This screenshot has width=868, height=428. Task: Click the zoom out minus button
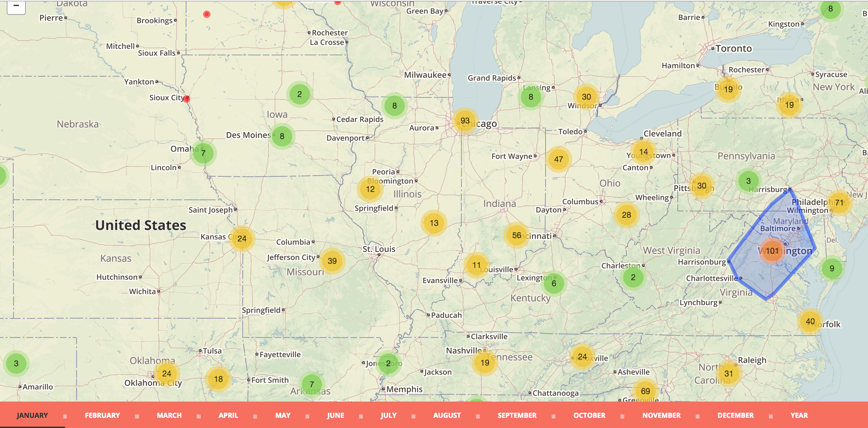tap(16, 6)
